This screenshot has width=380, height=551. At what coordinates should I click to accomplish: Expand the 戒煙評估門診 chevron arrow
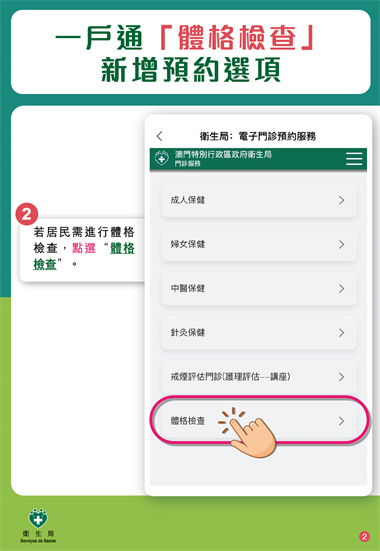point(341,377)
